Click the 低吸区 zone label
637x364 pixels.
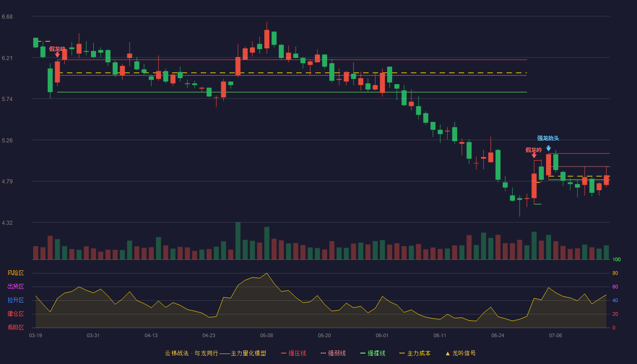click(x=15, y=327)
